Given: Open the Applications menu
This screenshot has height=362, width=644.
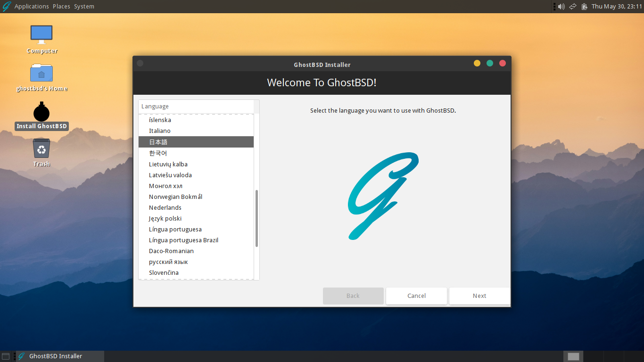Looking at the screenshot, I should [32, 7].
